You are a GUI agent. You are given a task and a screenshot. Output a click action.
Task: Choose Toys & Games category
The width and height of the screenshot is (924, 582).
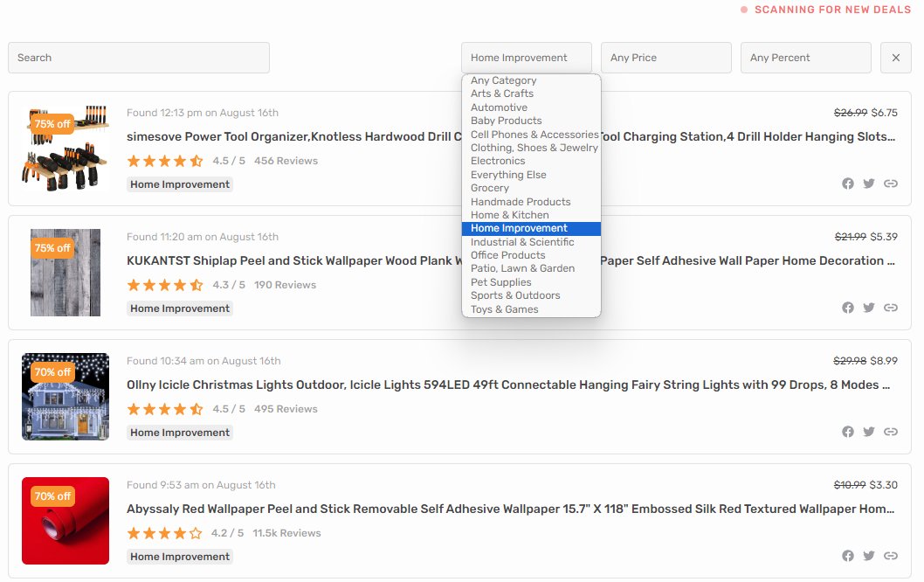[x=531, y=309]
